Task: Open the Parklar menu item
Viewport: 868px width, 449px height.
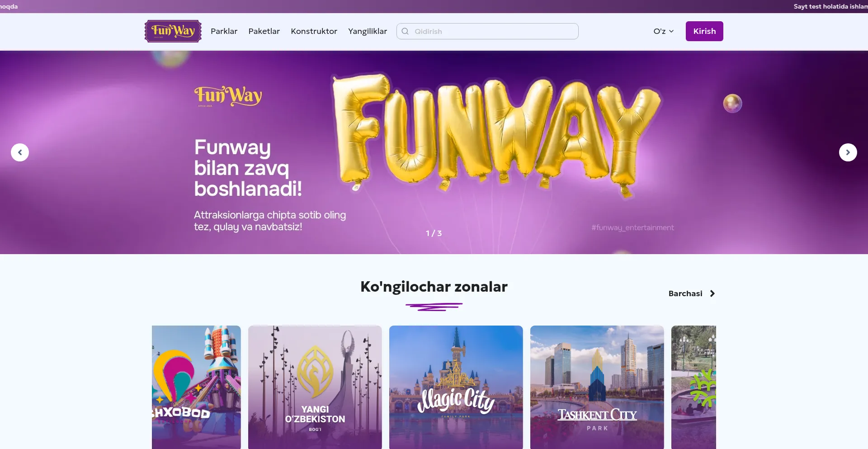Action: tap(224, 31)
